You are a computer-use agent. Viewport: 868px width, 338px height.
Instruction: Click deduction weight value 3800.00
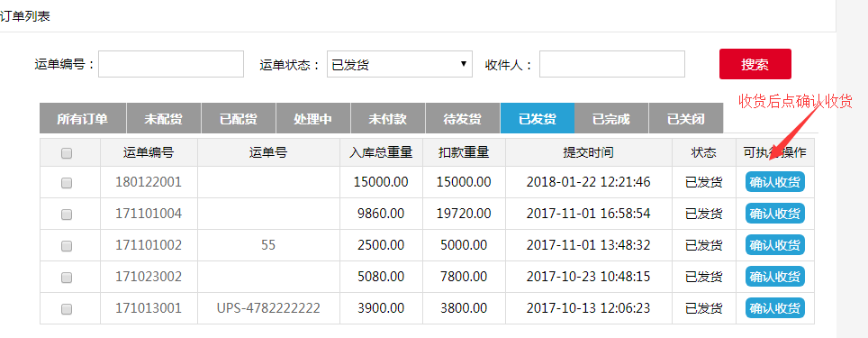pos(464,308)
